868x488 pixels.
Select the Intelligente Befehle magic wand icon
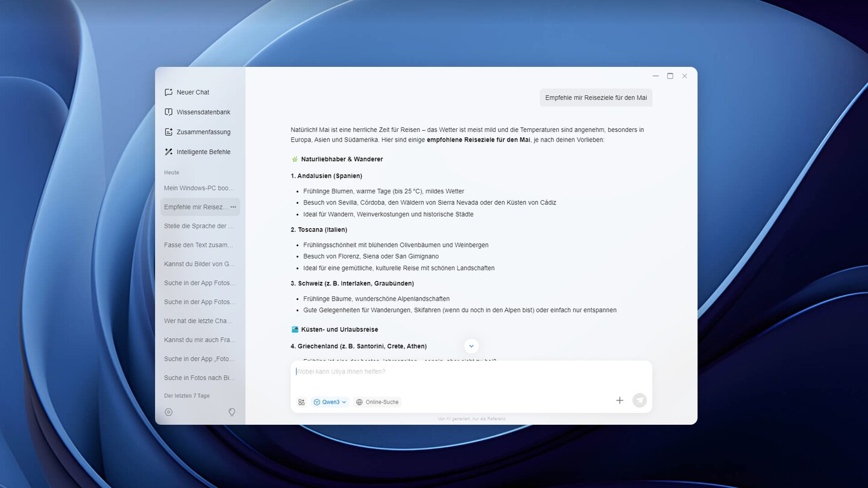[x=169, y=152]
